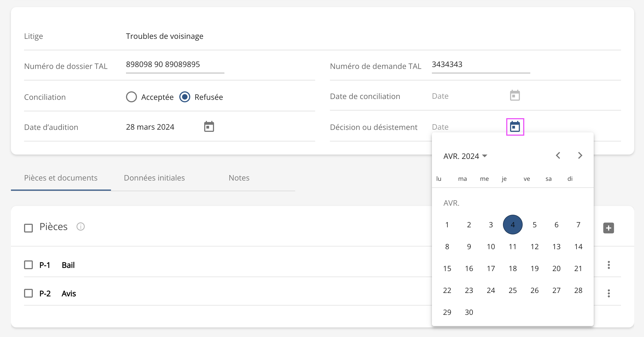
Task: Close the Décision ou désistement calendar icon
Action: coord(515,127)
